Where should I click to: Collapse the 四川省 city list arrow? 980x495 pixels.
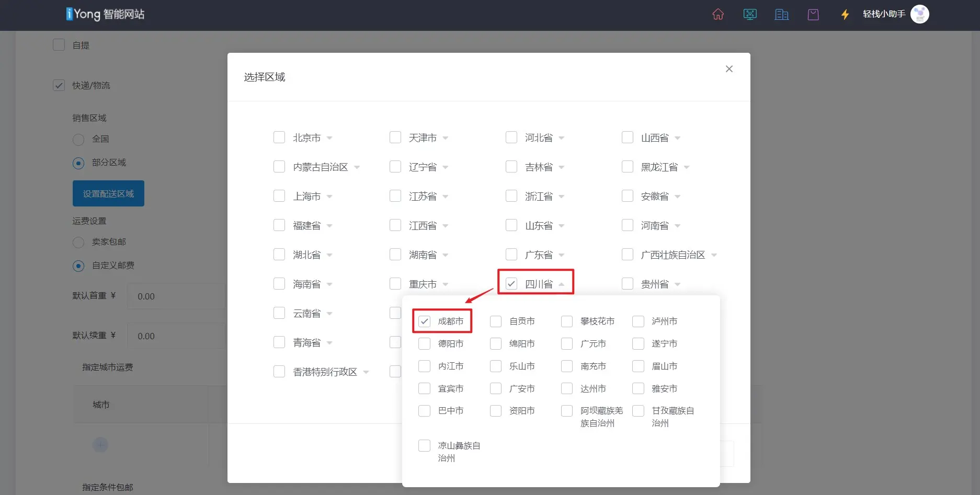point(562,284)
